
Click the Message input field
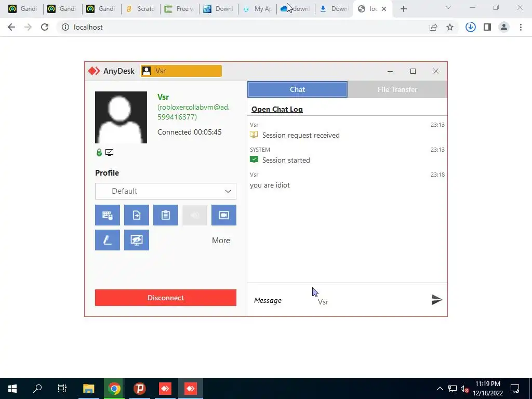[x=339, y=300]
